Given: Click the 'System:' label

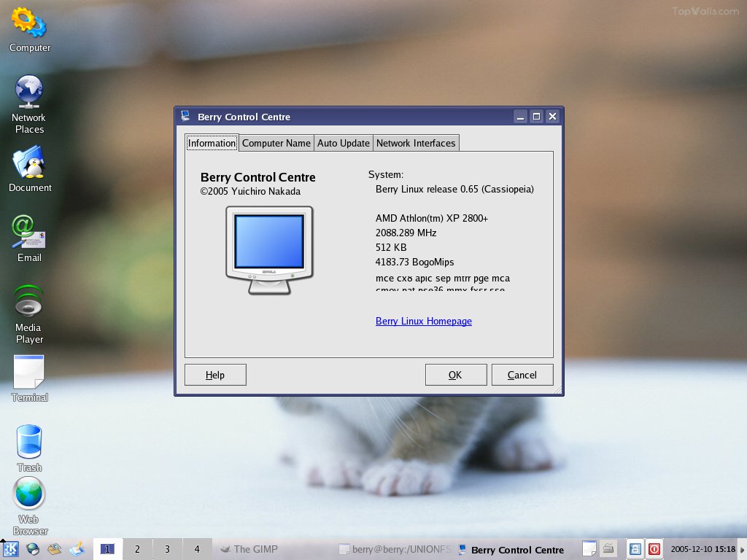Looking at the screenshot, I should pos(386,175).
